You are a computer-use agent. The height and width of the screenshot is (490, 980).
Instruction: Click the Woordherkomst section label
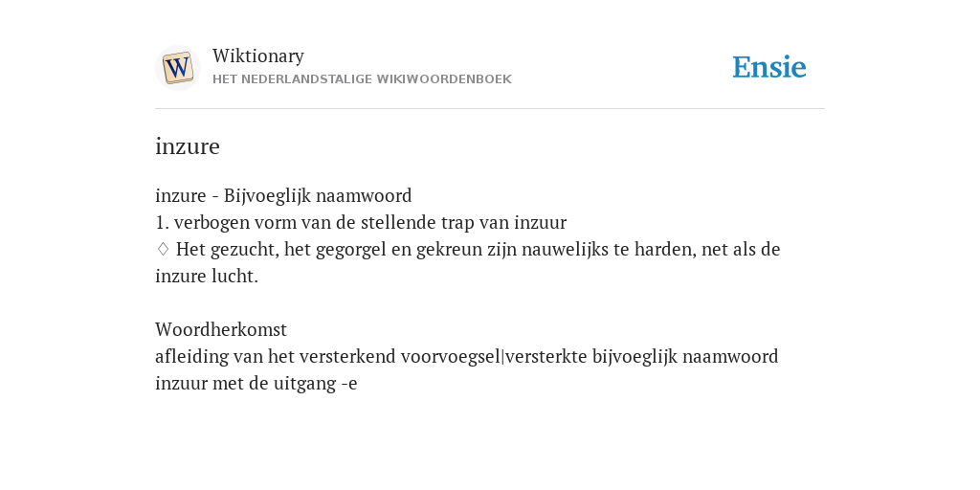(221, 329)
